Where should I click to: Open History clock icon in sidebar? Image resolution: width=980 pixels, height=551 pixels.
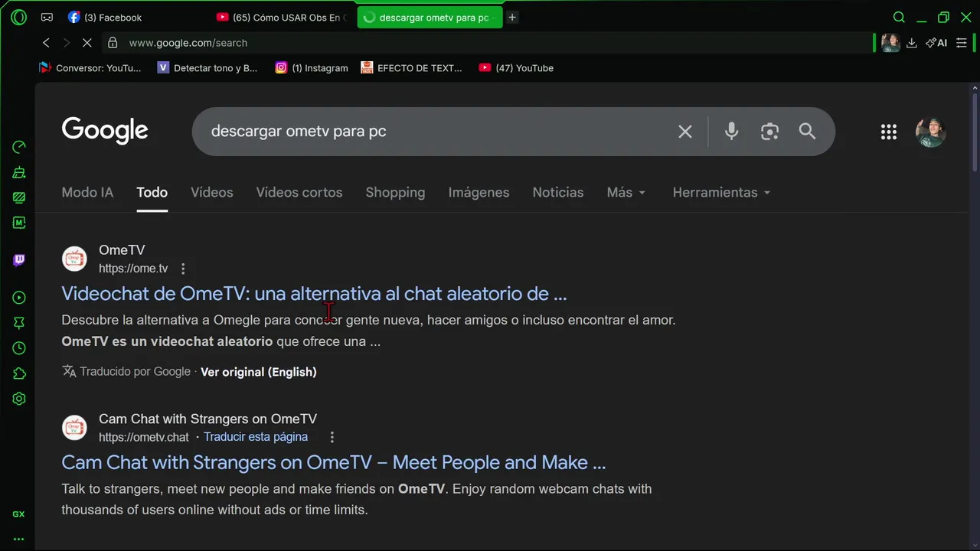click(19, 348)
